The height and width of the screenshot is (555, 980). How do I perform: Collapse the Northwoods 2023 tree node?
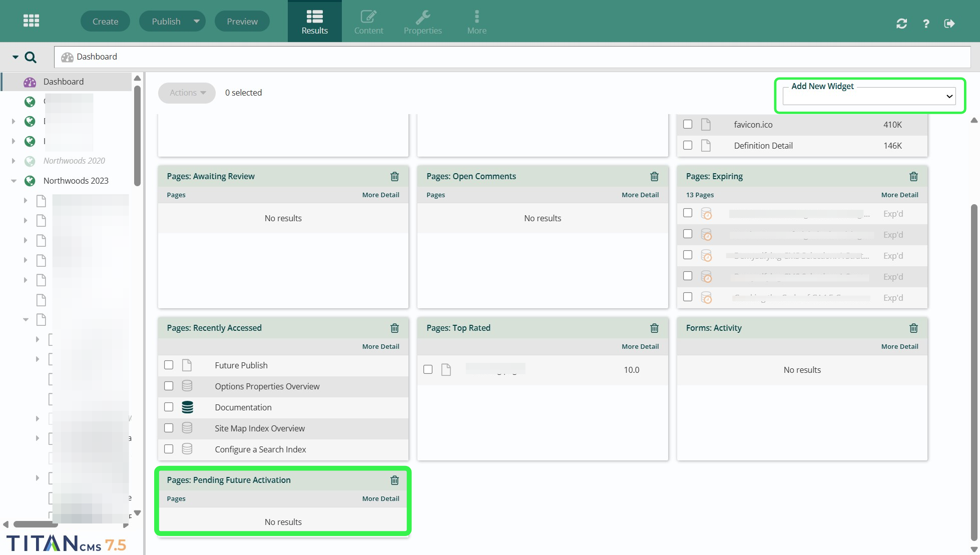click(x=14, y=181)
